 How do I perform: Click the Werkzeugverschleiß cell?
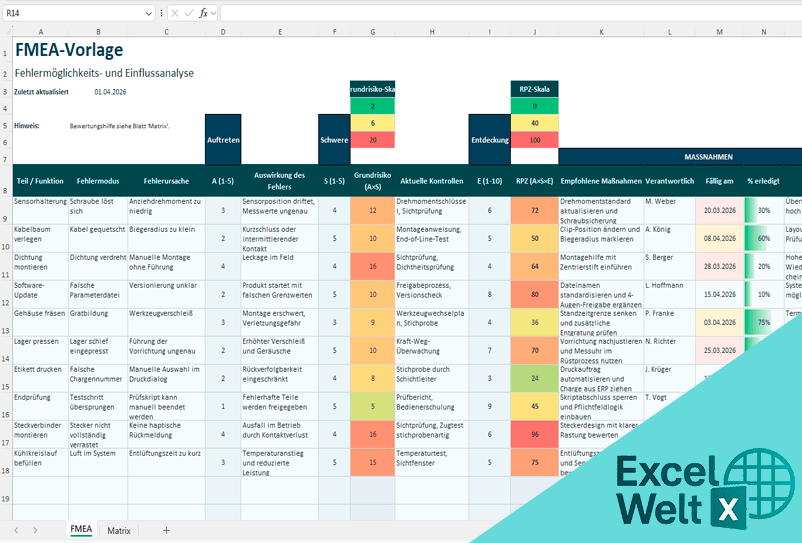[x=166, y=322]
